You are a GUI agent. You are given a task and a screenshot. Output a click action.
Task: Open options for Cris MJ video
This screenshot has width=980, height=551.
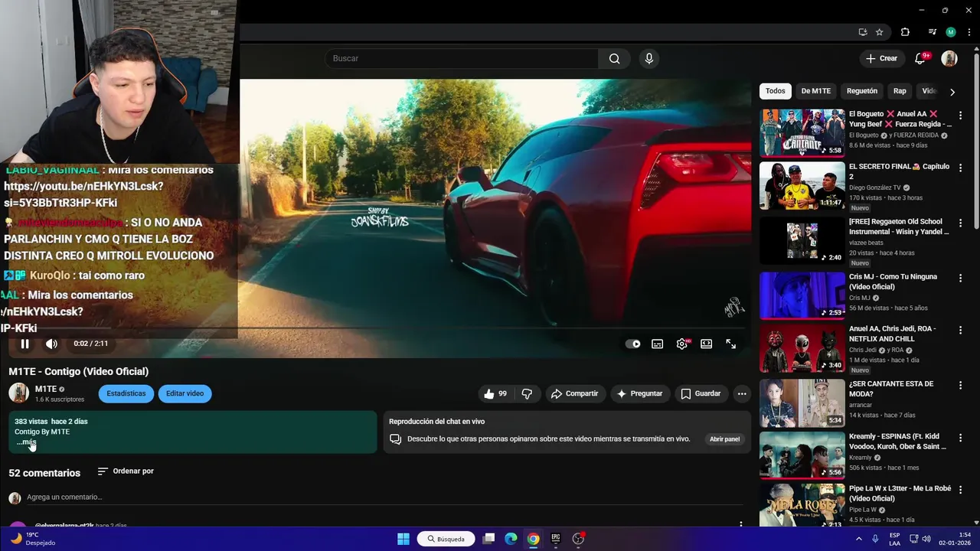960,278
